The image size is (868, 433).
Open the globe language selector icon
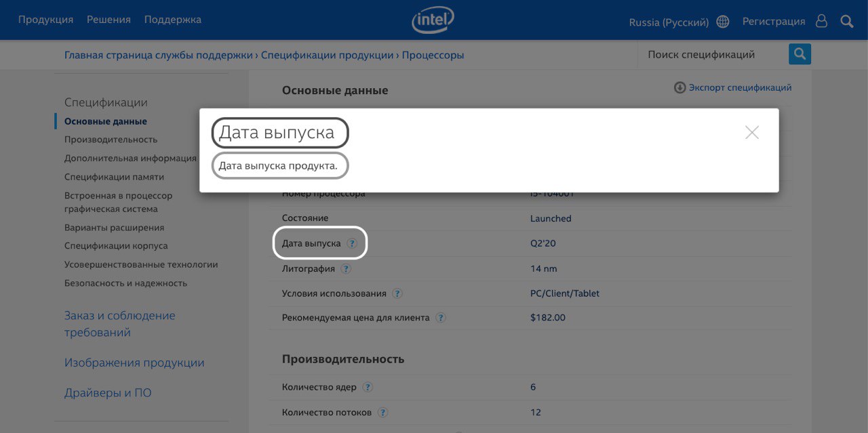(723, 22)
